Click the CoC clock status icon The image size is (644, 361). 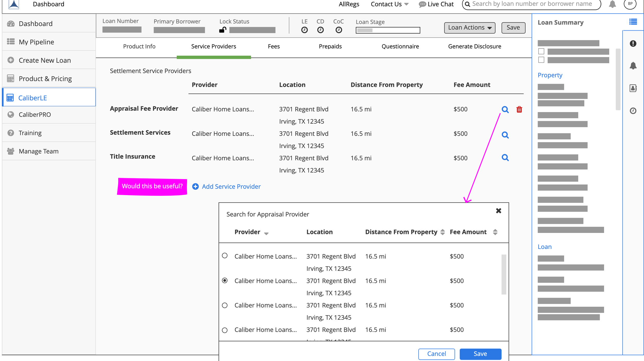tap(338, 30)
